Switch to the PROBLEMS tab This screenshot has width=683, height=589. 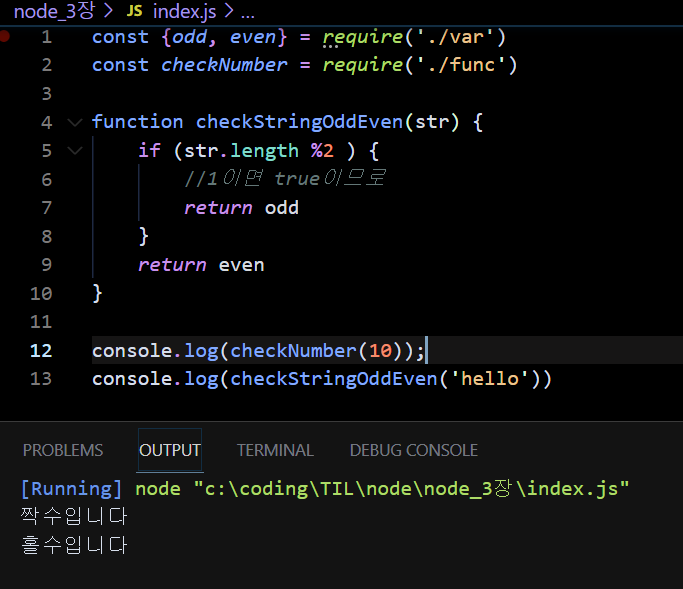pyautogui.click(x=63, y=450)
